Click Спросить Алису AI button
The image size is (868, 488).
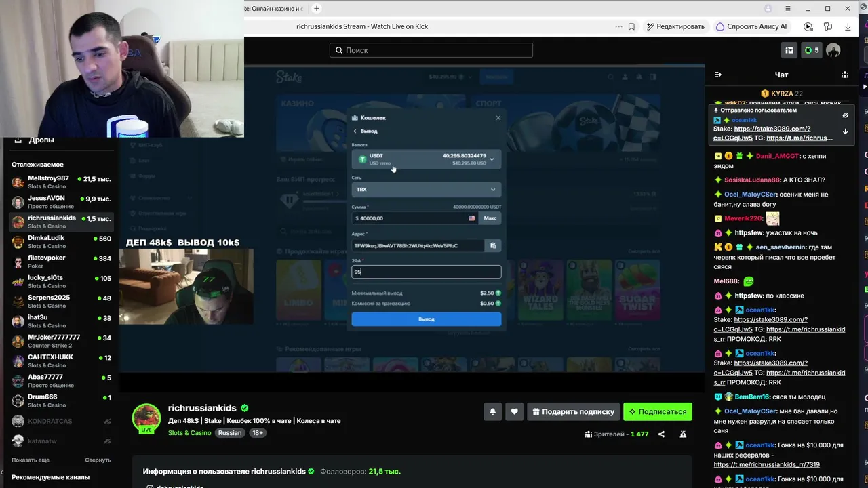pyautogui.click(x=752, y=26)
